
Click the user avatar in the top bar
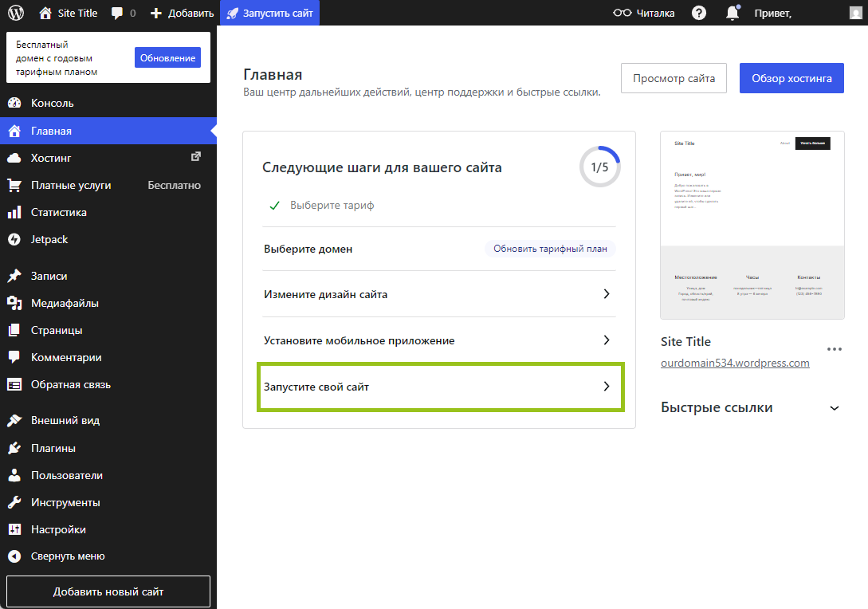pos(856,13)
